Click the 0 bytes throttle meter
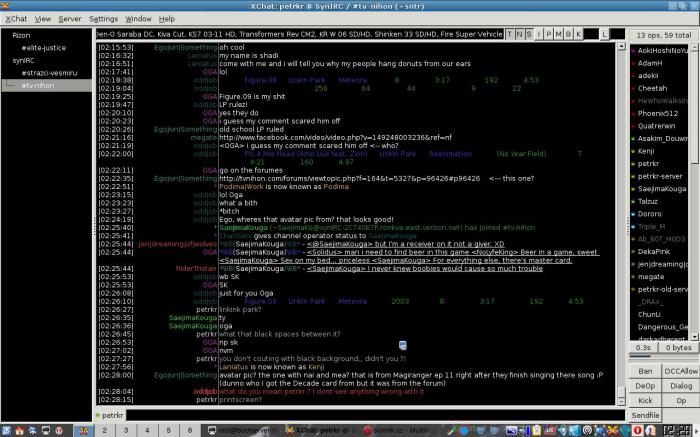Viewport: 700px width, 437px height. coord(679,347)
